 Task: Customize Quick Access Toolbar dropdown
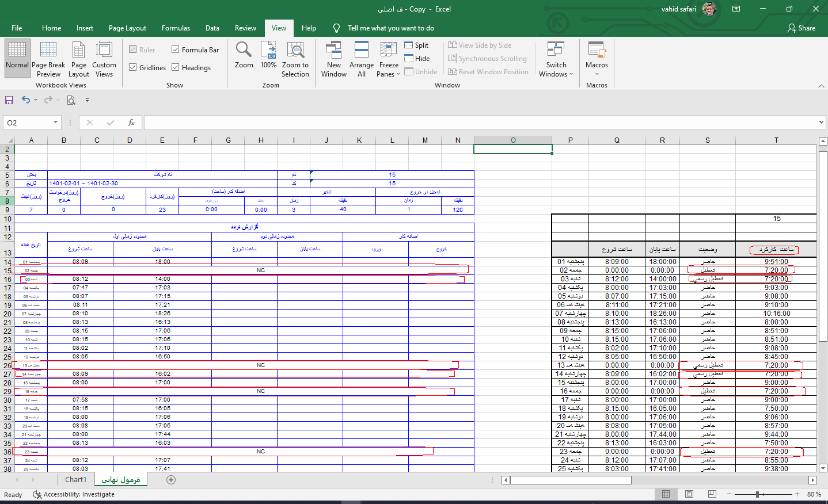[x=88, y=100]
